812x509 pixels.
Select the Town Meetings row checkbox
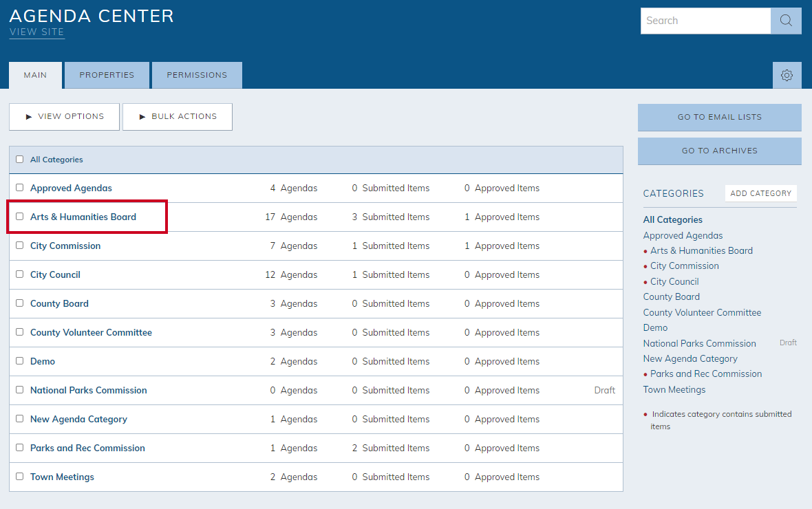(20, 477)
